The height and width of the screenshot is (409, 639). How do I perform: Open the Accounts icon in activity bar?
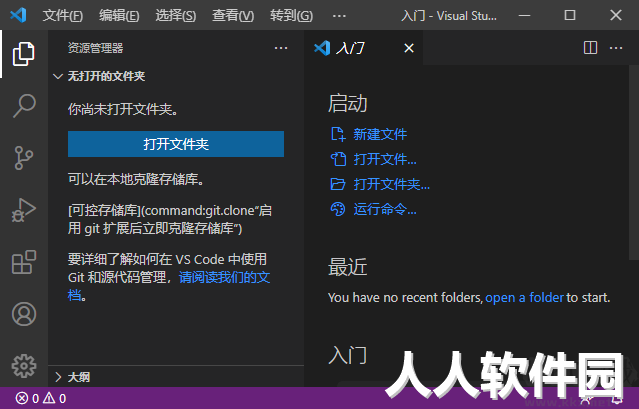(x=24, y=314)
